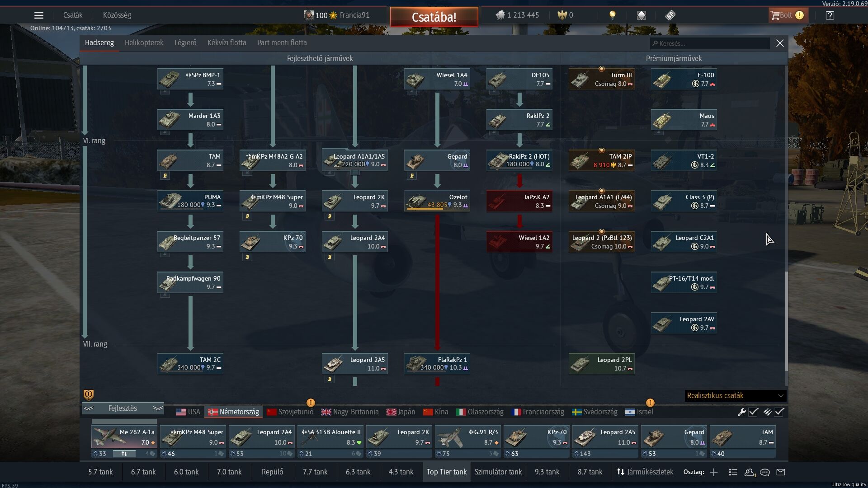
Task: Select the 5.7 tank preset
Action: (100, 472)
